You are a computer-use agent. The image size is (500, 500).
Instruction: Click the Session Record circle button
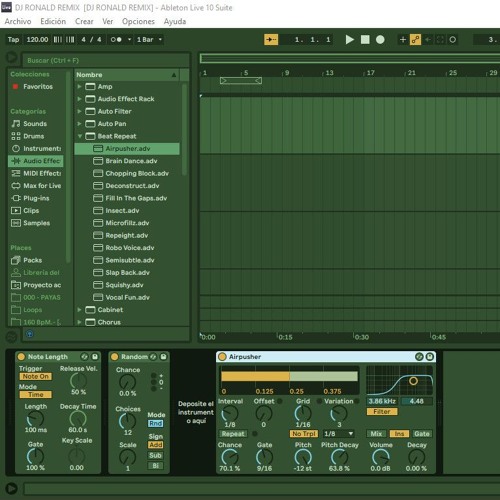pos(452,40)
